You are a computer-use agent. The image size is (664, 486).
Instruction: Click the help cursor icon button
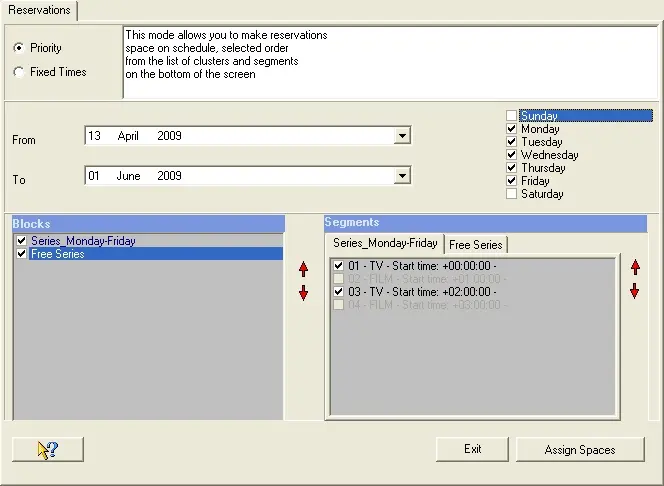pyautogui.click(x=47, y=450)
